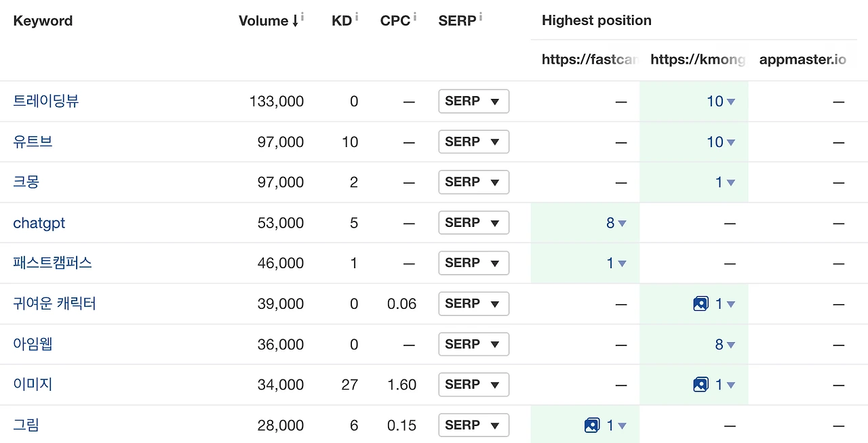Click the 크몽 keyword link
Image resolution: width=868 pixels, height=443 pixels.
26,182
